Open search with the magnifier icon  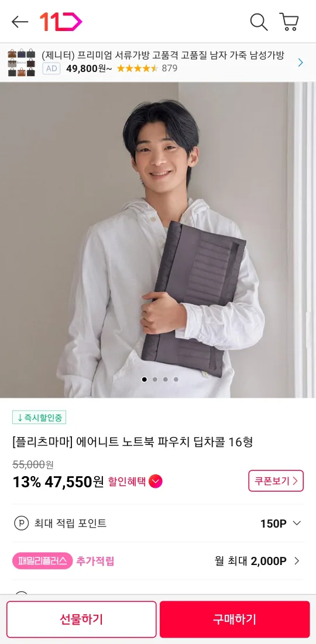[x=259, y=22]
